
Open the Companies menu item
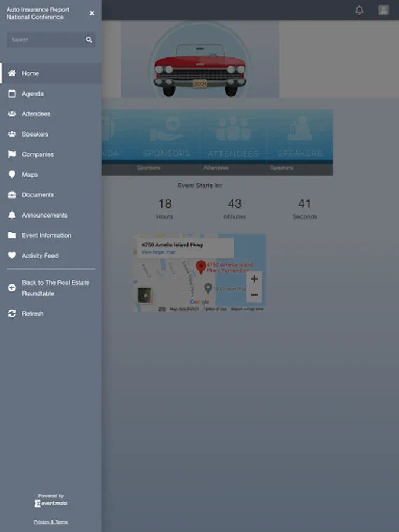point(51,154)
